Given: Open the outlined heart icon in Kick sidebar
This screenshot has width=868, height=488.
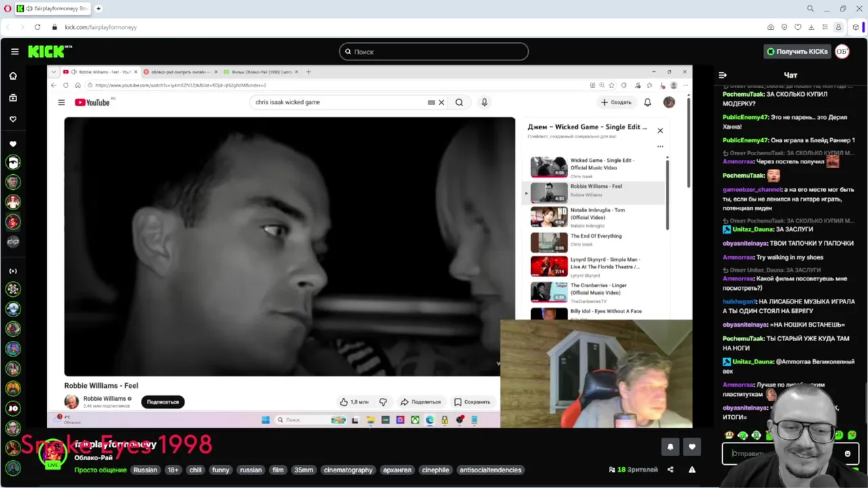Looking at the screenshot, I should pos(13,119).
